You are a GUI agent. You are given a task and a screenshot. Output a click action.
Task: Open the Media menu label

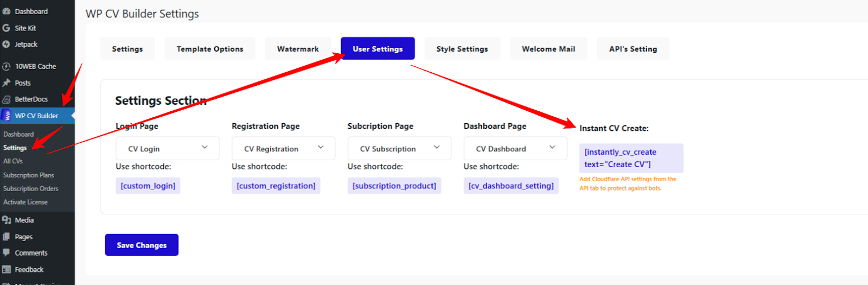(x=24, y=220)
